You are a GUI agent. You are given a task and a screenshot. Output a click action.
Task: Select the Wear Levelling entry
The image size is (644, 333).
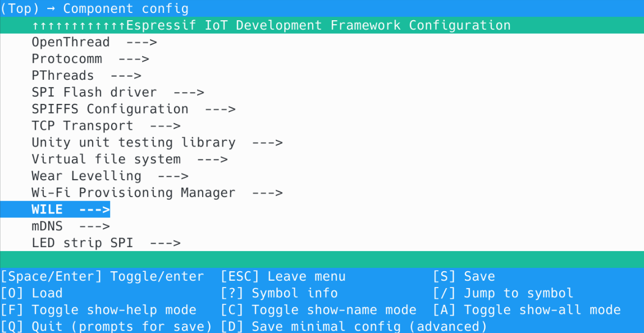point(86,176)
